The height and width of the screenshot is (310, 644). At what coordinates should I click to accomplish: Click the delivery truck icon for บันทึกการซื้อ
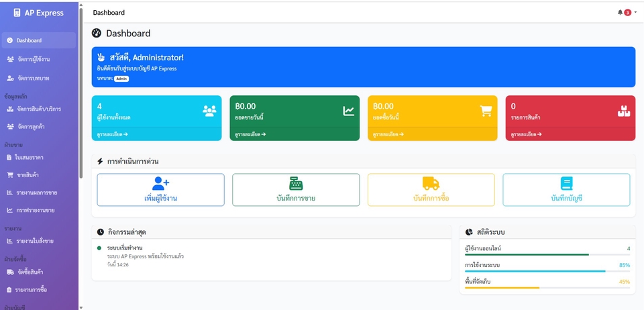tap(431, 183)
